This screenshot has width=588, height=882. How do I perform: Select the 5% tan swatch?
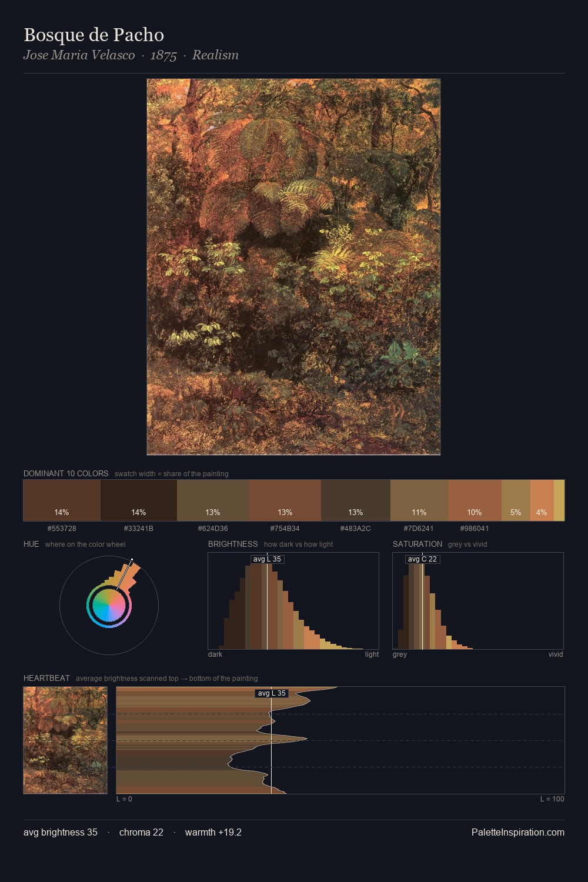point(516,500)
